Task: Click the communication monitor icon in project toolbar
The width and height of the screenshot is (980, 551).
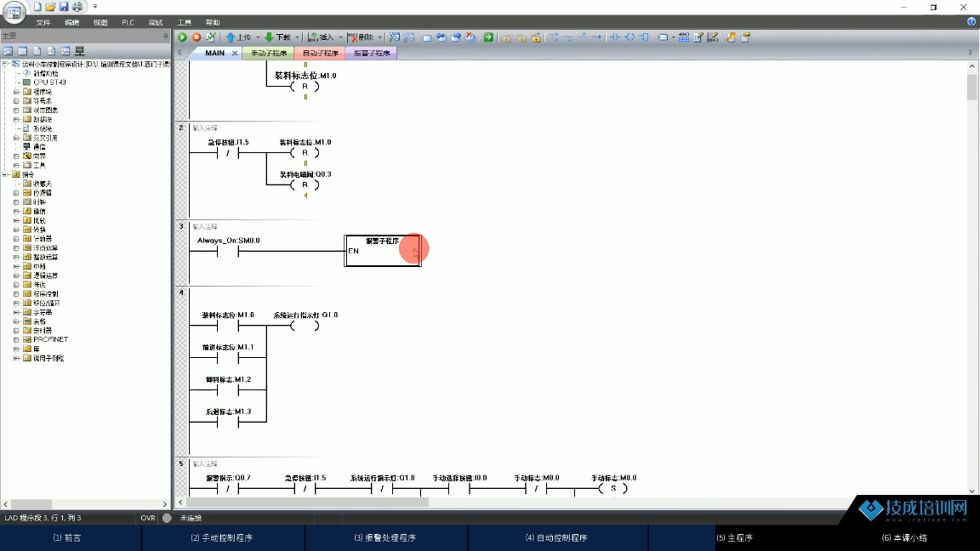Action: [79, 51]
